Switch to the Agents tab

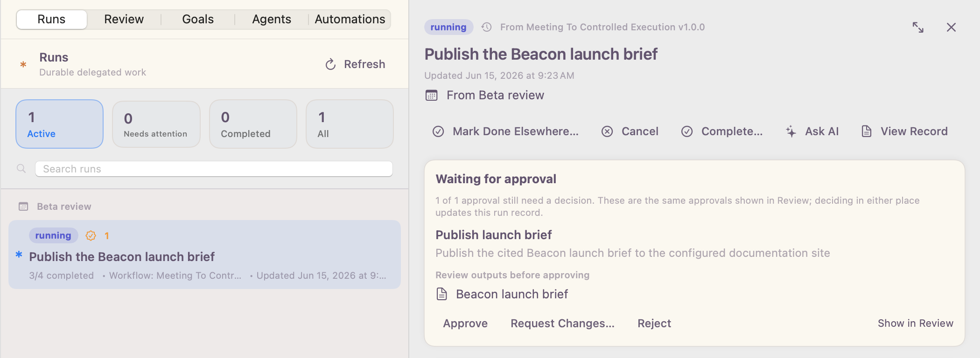(272, 20)
